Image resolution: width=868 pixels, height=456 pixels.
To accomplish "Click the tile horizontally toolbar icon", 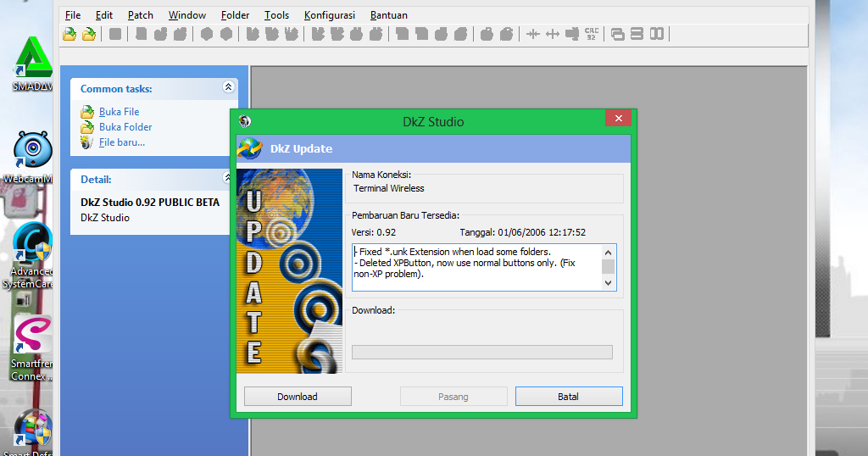I will [637, 34].
